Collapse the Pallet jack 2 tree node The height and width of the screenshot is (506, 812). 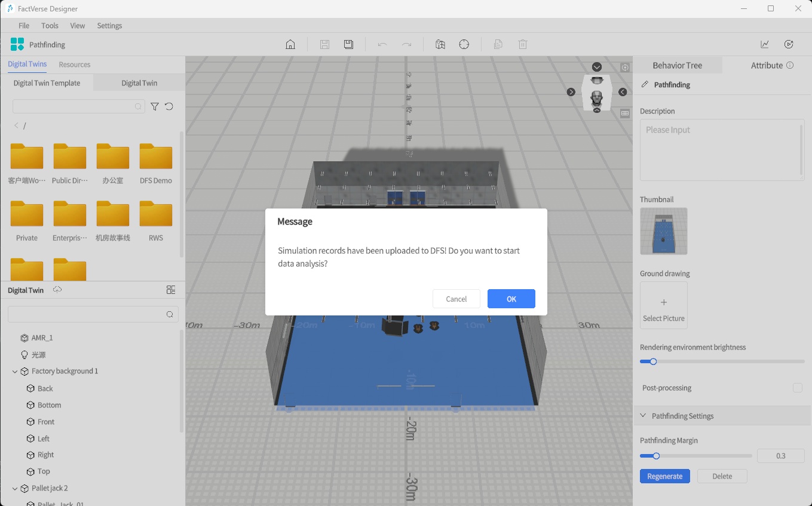coord(15,489)
